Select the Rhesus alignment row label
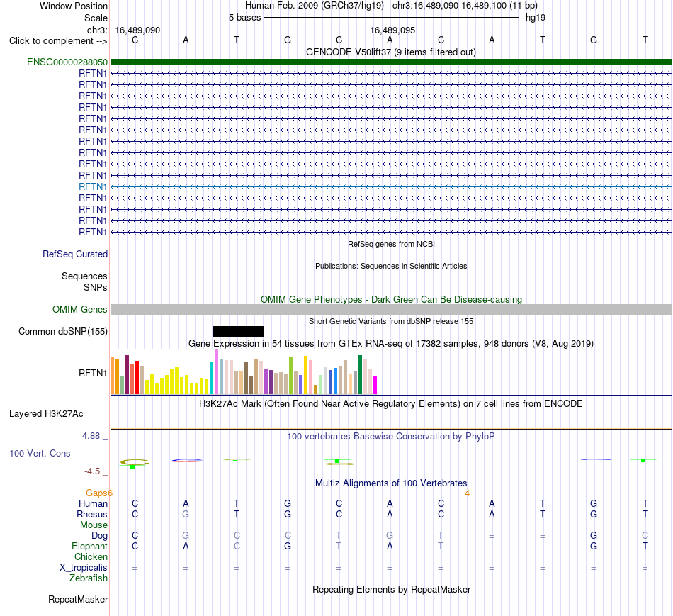Viewport: 673px width, 616px height. pos(92,514)
